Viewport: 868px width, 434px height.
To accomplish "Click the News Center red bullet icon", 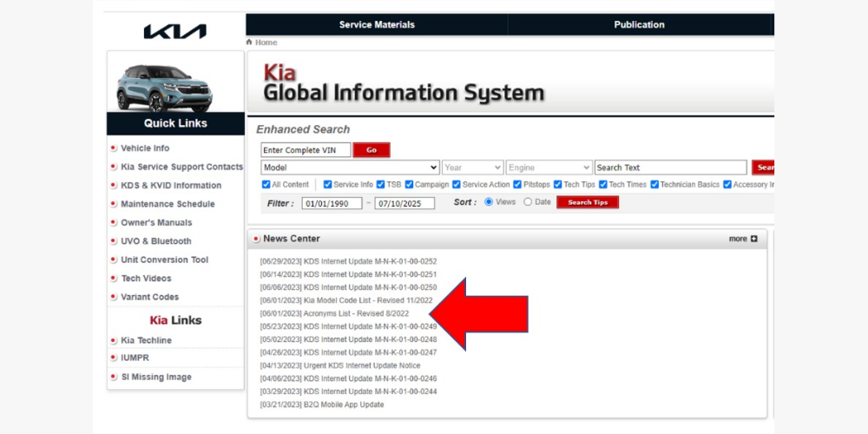I will click(x=256, y=239).
